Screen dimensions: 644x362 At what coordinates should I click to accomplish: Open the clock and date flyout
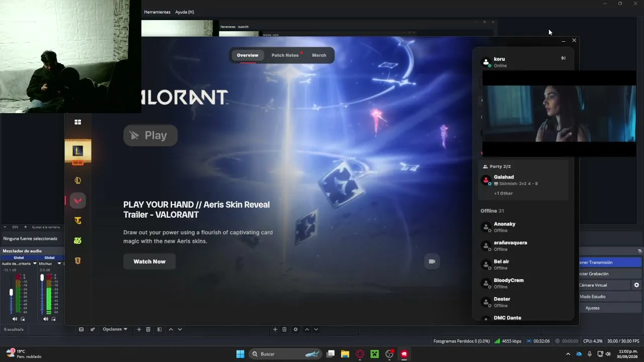(628, 354)
